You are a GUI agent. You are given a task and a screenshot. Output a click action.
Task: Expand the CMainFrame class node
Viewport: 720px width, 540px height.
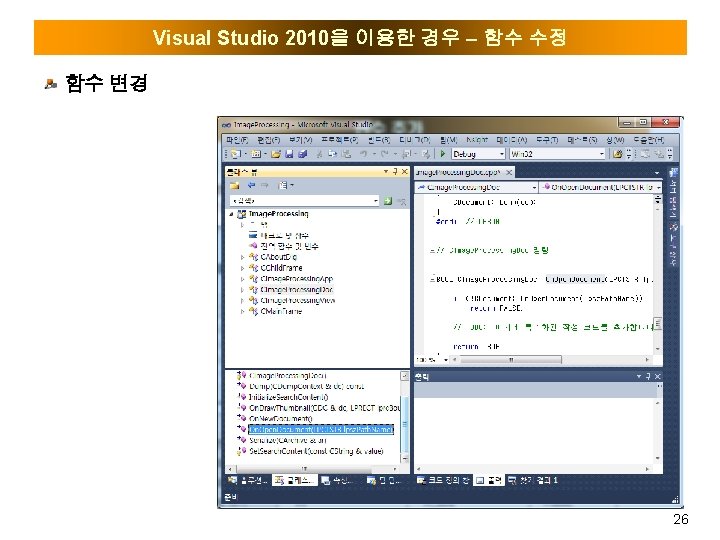click(x=242, y=311)
